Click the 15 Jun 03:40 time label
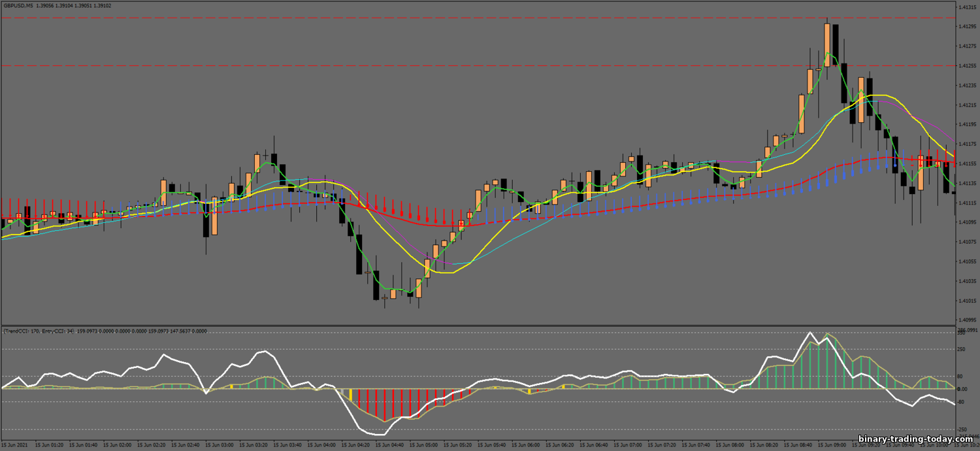 289,444
